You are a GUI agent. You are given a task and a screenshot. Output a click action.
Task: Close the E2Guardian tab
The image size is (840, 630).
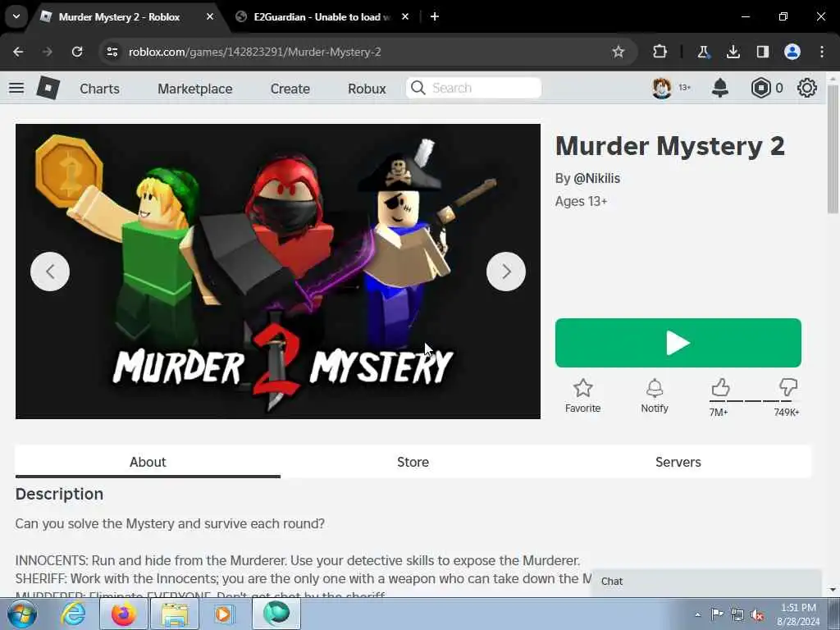point(405,16)
